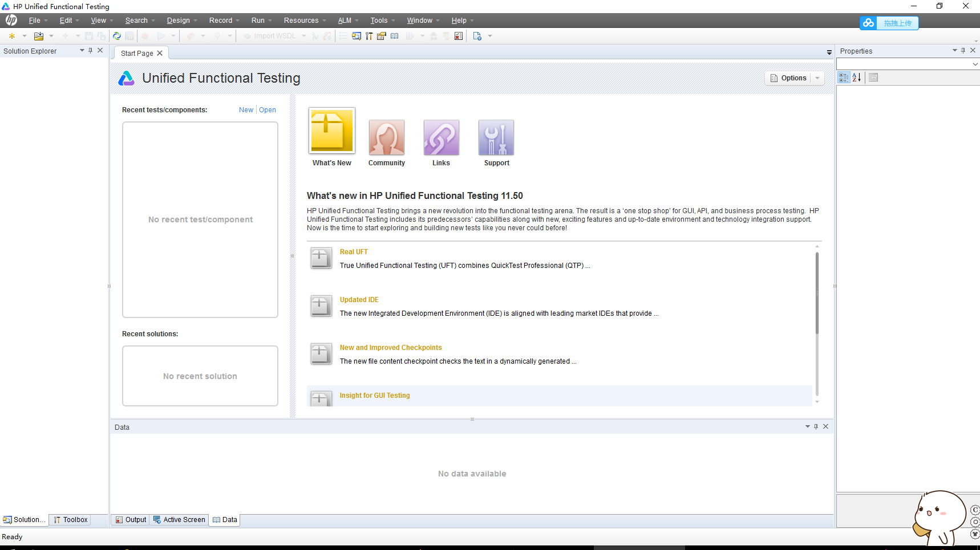
Task: Click the blue cloud upload button
Action: pyautogui.click(x=889, y=23)
